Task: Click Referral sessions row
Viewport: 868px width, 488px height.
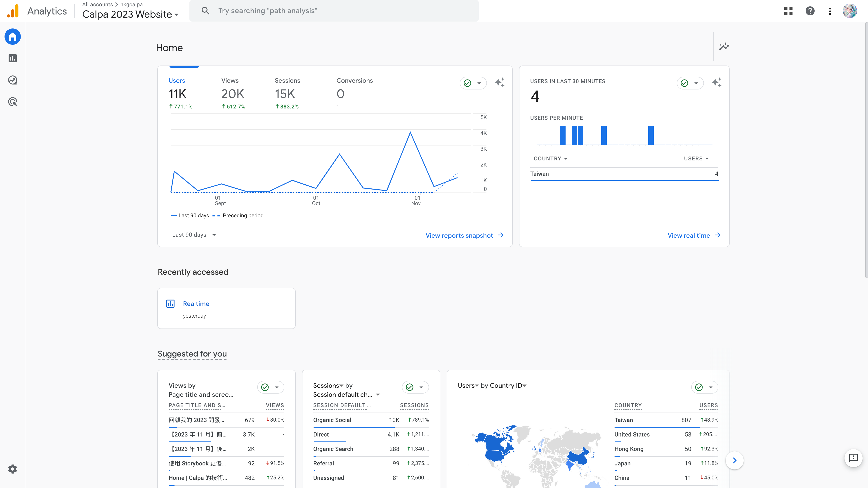Action: [x=371, y=463]
